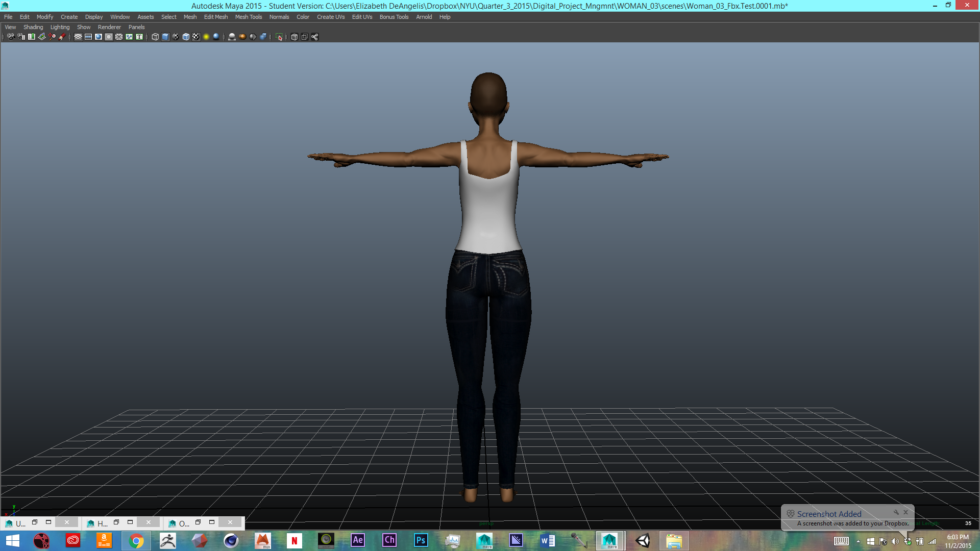Toggle the Safe Title display
Image resolution: width=980 pixels, height=551 pixels.
(139, 37)
